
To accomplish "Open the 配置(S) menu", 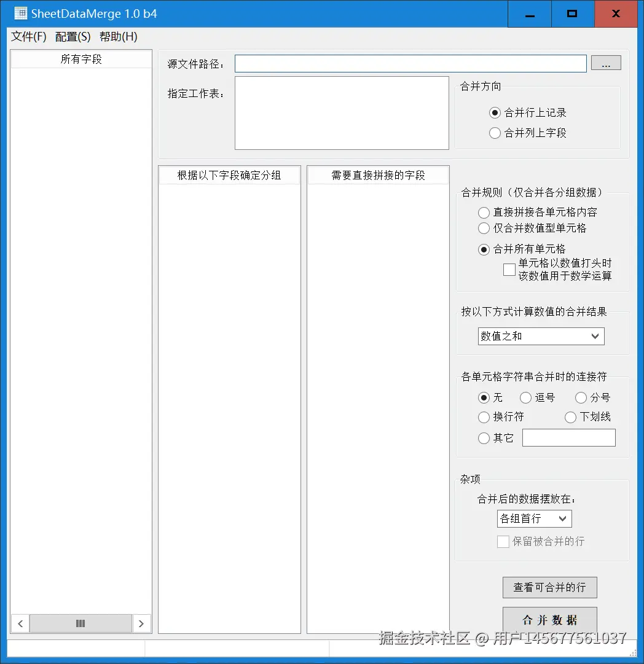I will tap(72, 36).
